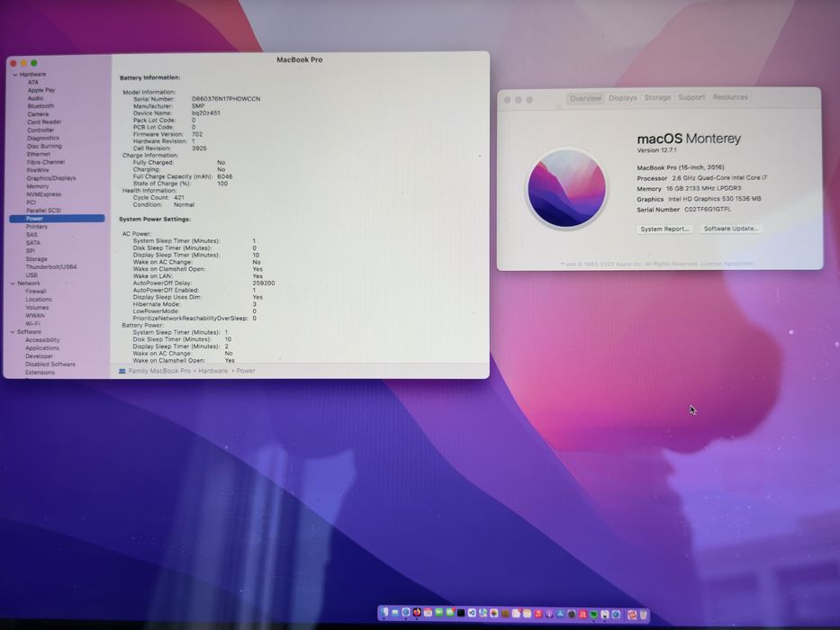Image resolution: width=840 pixels, height=630 pixels.
Task: Select Disabled Software in the sidebar
Action: (x=50, y=364)
